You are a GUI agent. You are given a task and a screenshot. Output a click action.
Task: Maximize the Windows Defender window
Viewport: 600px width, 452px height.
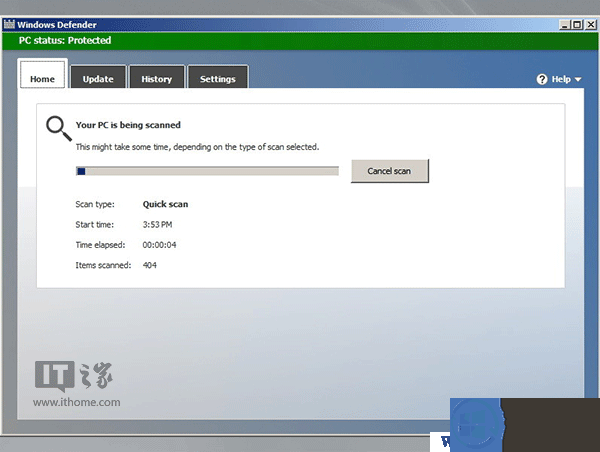click(x=577, y=25)
